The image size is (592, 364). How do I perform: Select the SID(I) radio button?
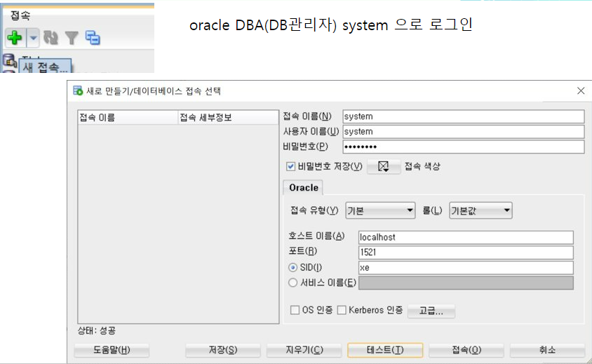click(292, 267)
